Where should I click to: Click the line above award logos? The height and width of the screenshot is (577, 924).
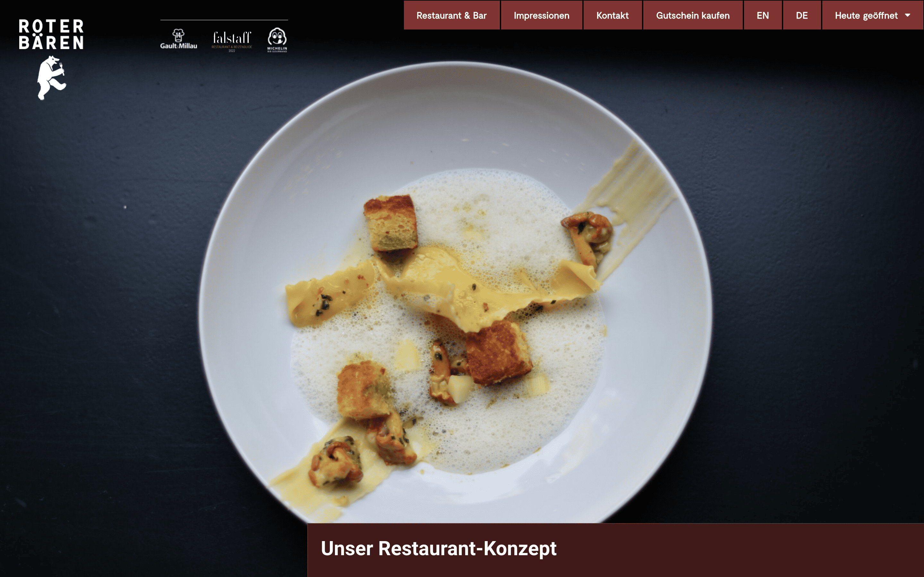224,20
